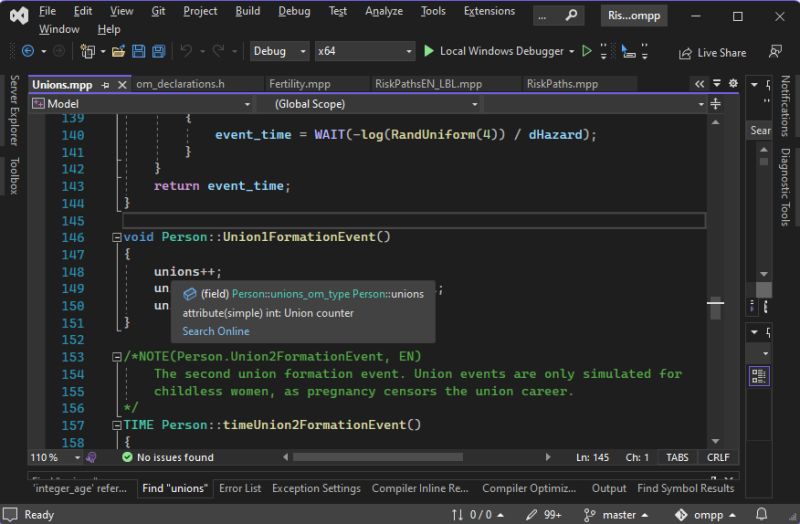Click the Start Without Debugging outline play icon
Image resolution: width=800 pixels, height=524 pixels.
587,51
